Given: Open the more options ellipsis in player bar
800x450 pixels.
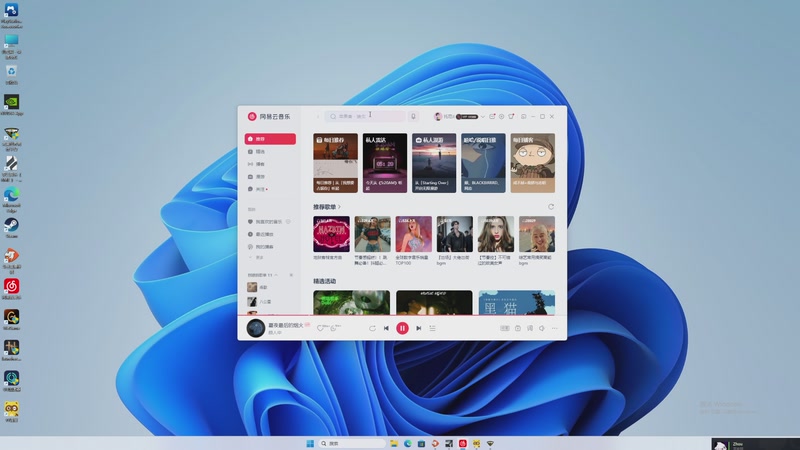Looking at the screenshot, I should pyautogui.click(x=555, y=328).
